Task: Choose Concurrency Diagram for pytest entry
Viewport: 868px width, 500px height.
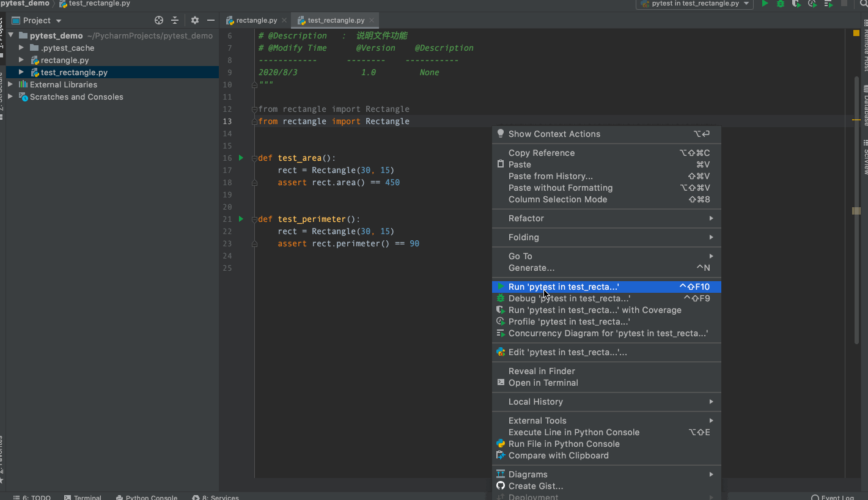Action: tap(606, 333)
